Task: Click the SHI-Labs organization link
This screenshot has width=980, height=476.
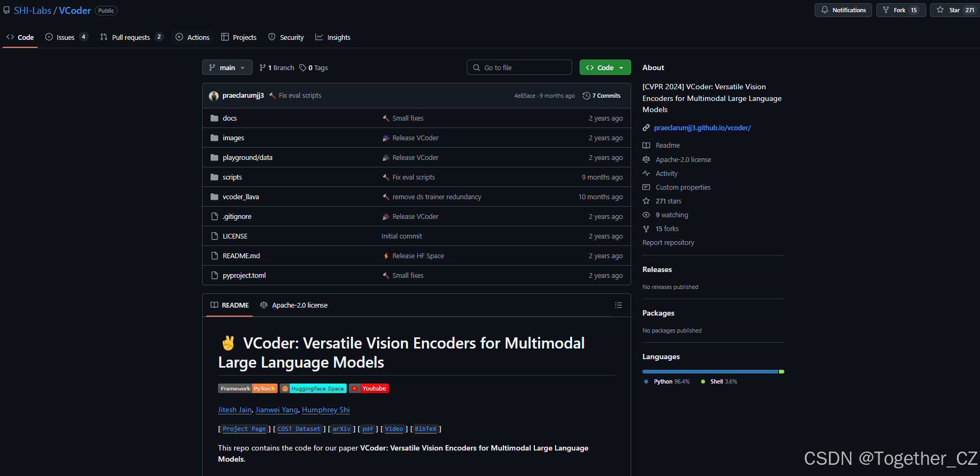Action: (x=33, y=11)
